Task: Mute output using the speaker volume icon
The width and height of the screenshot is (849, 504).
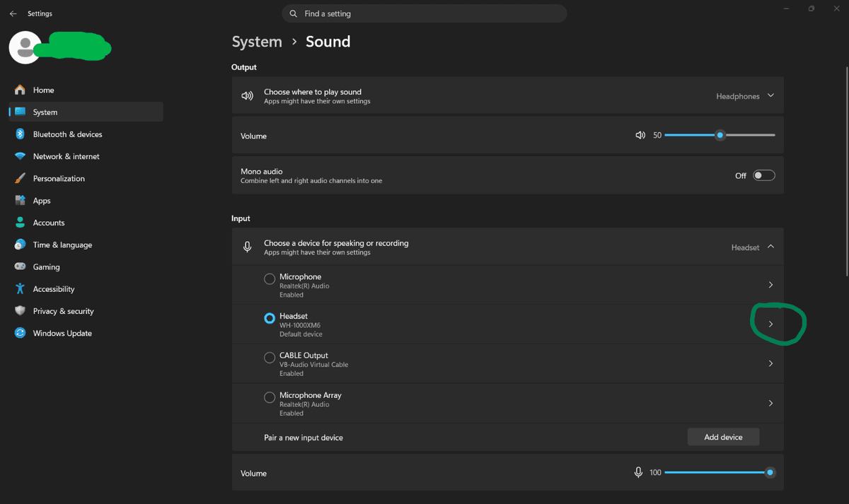Action: point(640,135)
